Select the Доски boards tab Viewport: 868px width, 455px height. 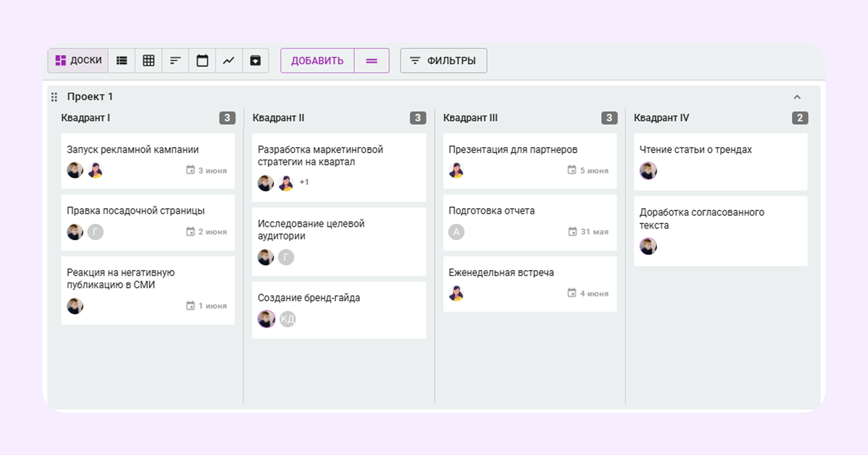coord(78,61)
